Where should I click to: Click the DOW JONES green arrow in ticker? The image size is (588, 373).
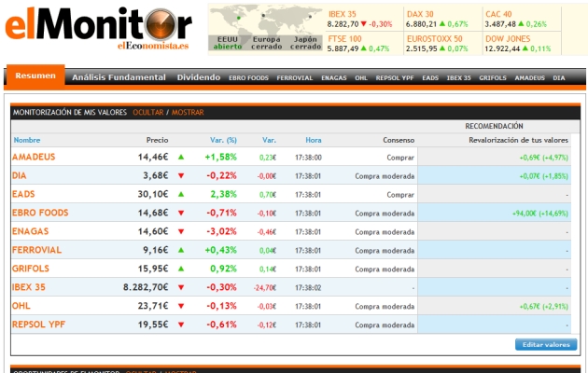click(525, 48)
